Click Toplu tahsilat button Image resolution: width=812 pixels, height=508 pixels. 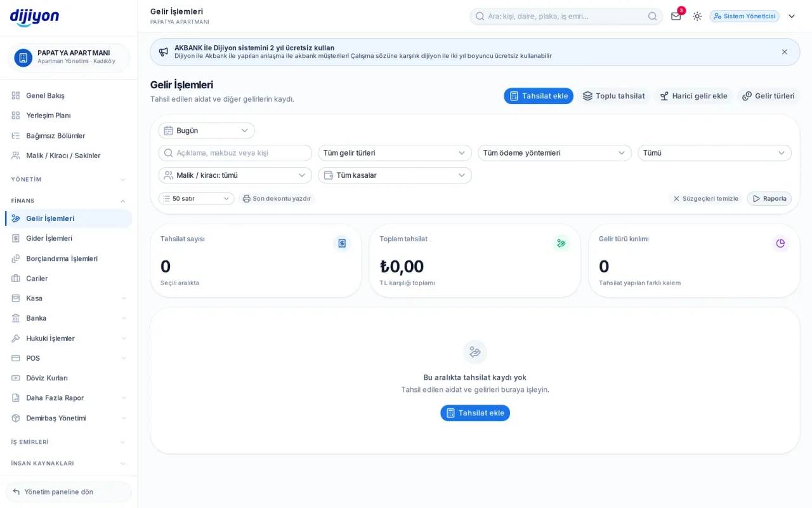click(613, 96)
